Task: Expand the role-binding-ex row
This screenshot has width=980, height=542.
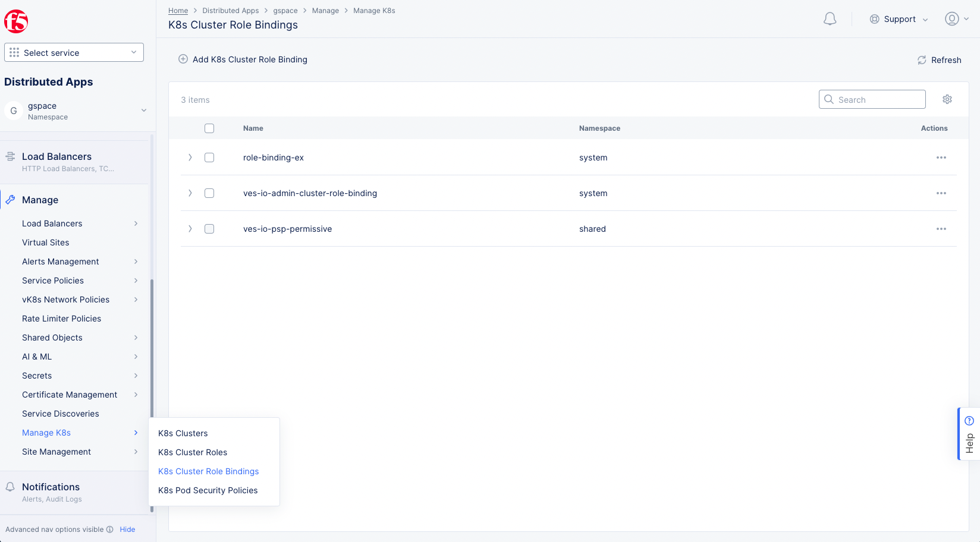Action: click(x=190, y=157)
